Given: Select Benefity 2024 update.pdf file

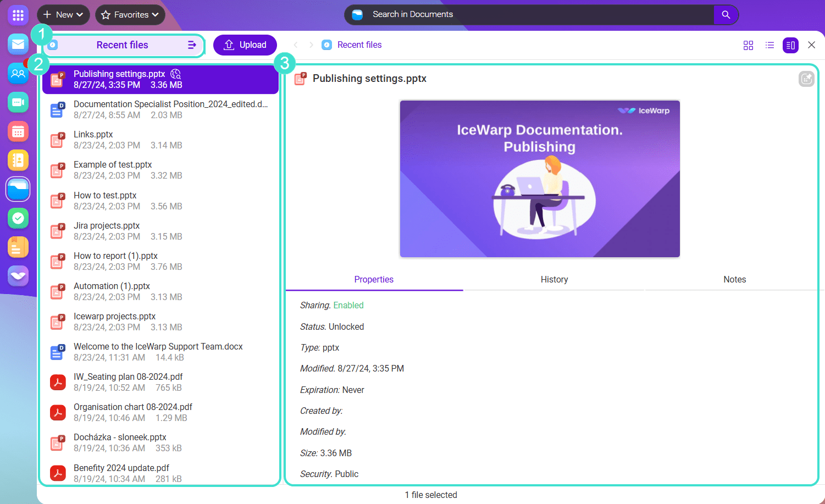Looking at the screenshot, I should click(x=160, y=473).
